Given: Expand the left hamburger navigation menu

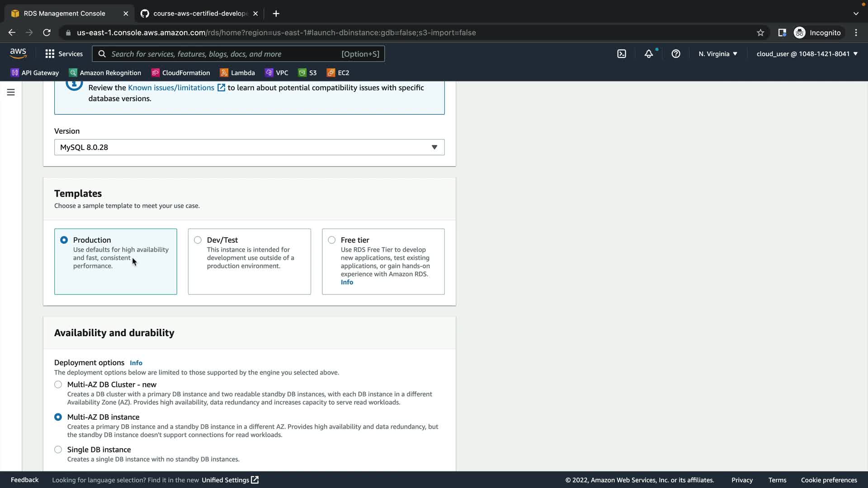Looking at the screenshot, I should [11, 92].
